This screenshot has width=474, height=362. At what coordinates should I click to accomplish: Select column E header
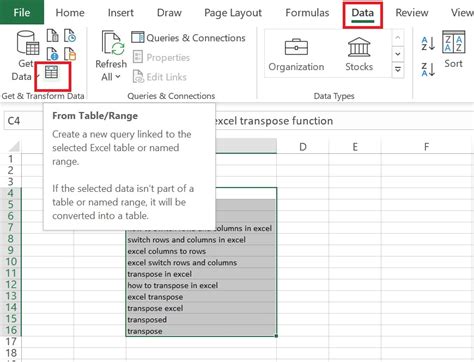355,147
